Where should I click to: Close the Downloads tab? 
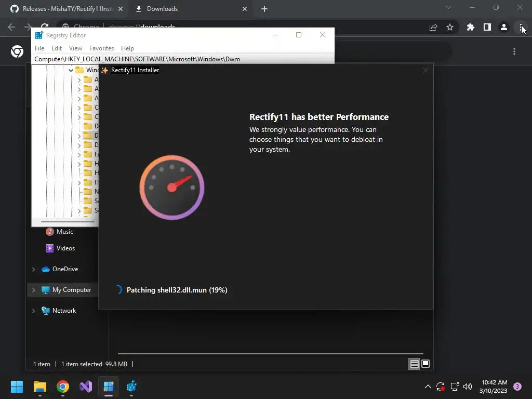click(245, 9)
